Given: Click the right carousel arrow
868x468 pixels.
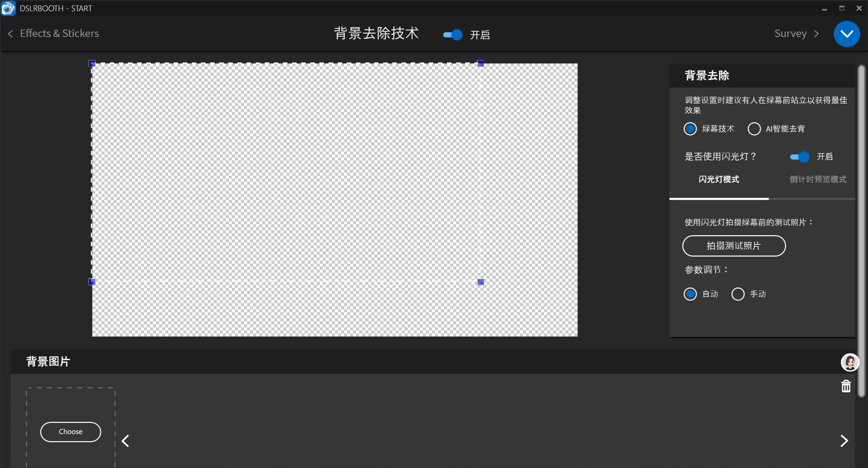Looking at the screenshot, I should (x=844, y=440).
